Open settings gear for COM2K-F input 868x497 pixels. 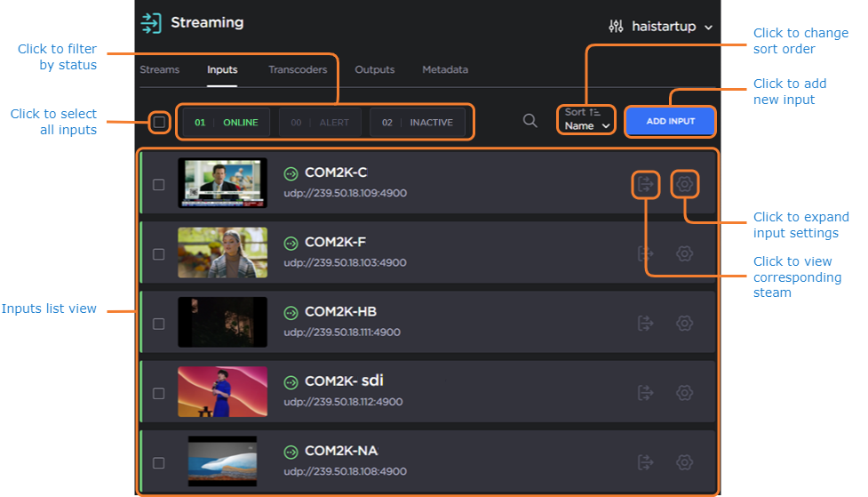point(684,253)
